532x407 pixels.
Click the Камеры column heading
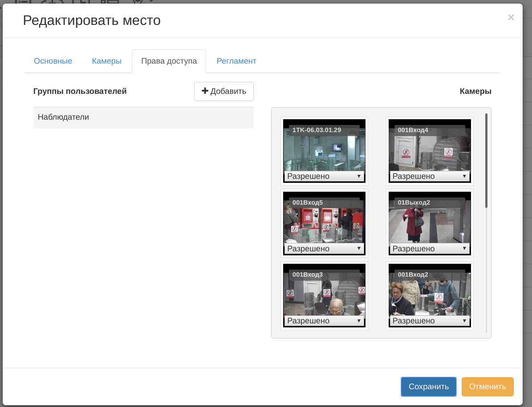pyautogui.click(x=475, y=91)
